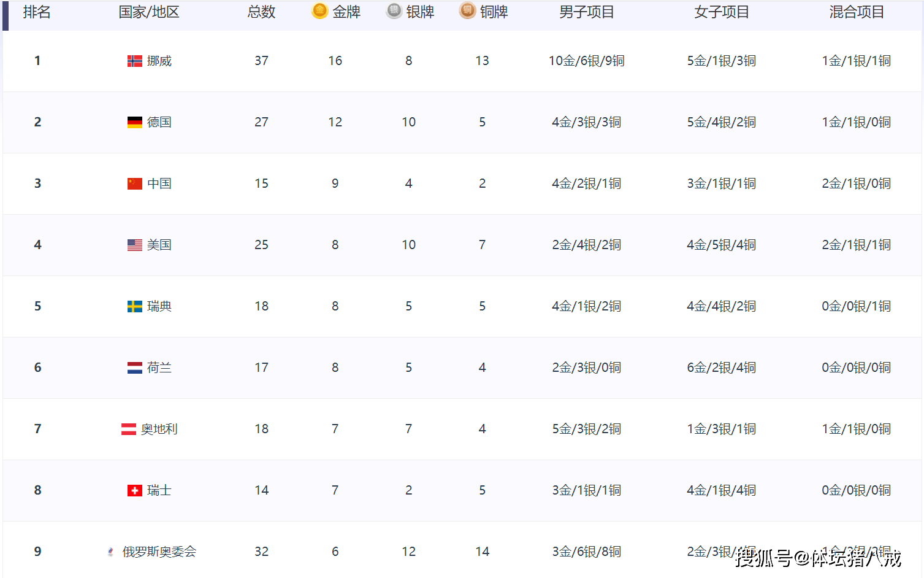Image resolution: width=924 pixels, height=578 pixels.
Task: Click the Germany flag icon
Action: click(x=135, y=122)
